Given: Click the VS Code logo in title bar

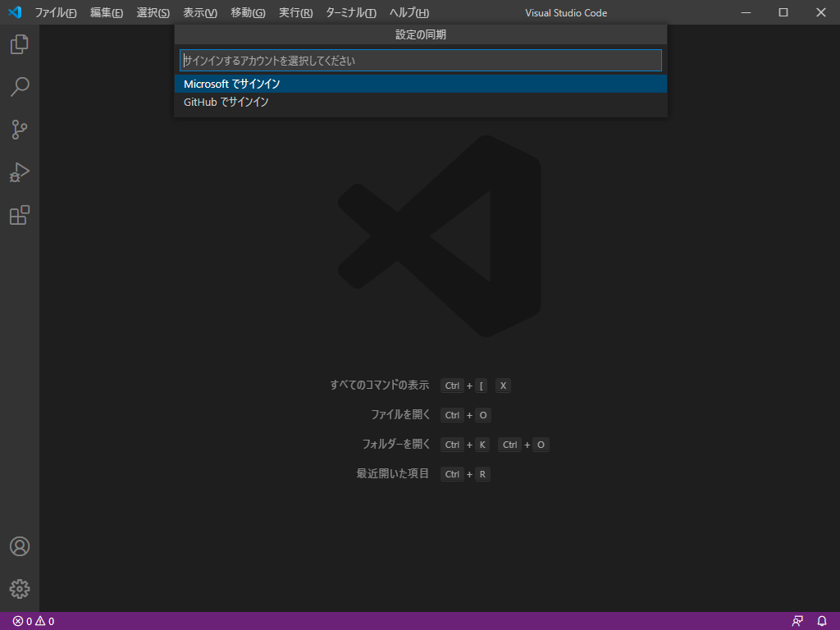Looking at the screenshot, I should (x=15, y=12).
